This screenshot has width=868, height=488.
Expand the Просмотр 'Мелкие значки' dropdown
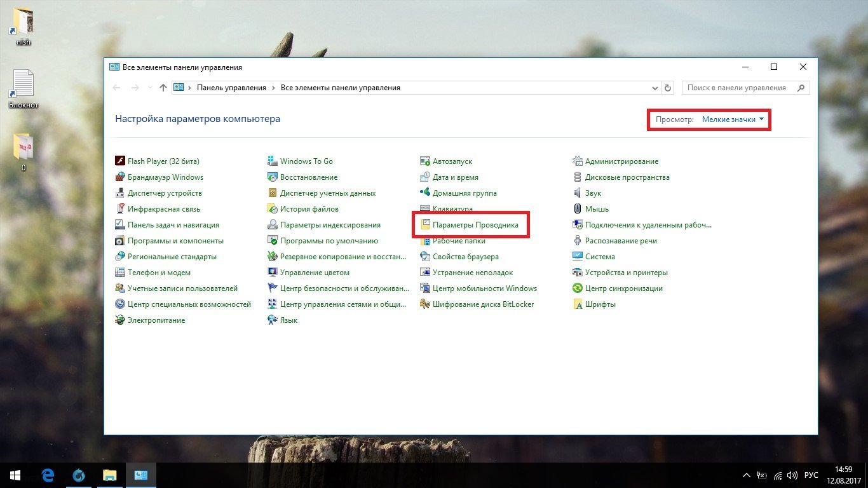pyautogui.click(x=733, y=119)
